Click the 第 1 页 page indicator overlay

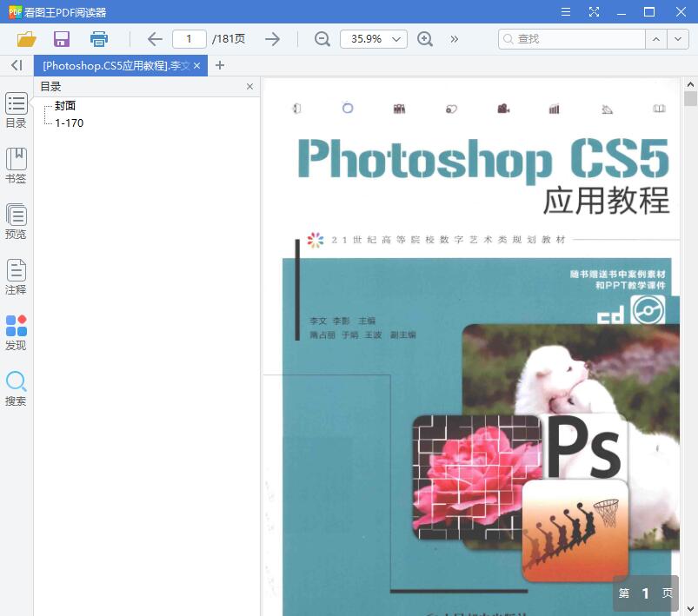(646, 593)
